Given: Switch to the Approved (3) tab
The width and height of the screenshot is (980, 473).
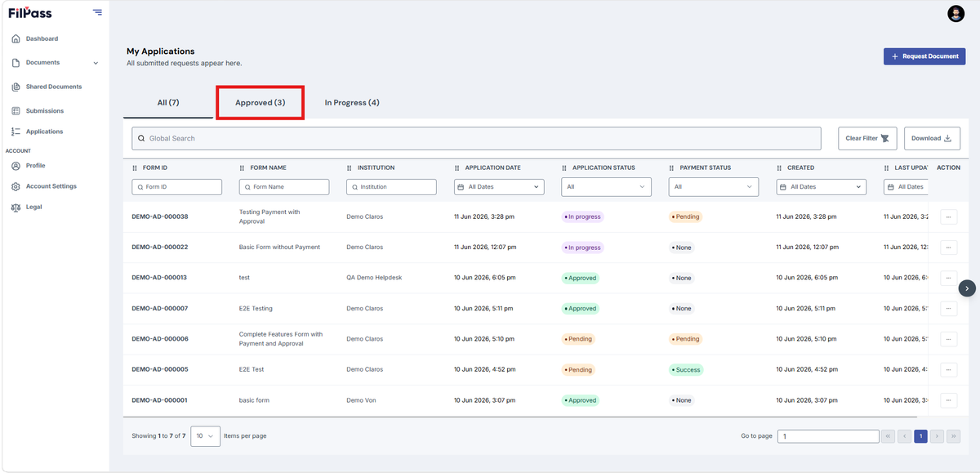Looking at the screenshot, I should point(260,103).
